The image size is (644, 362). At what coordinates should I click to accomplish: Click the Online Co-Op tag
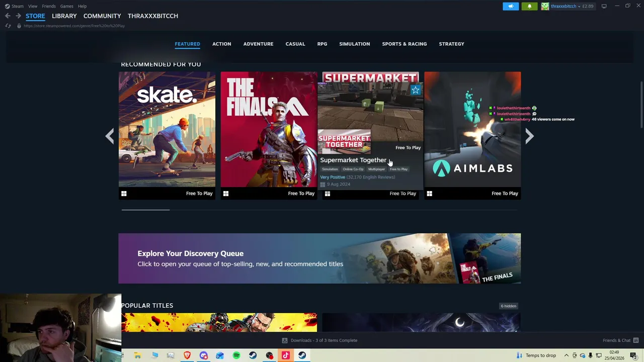(x=353, y=169)
